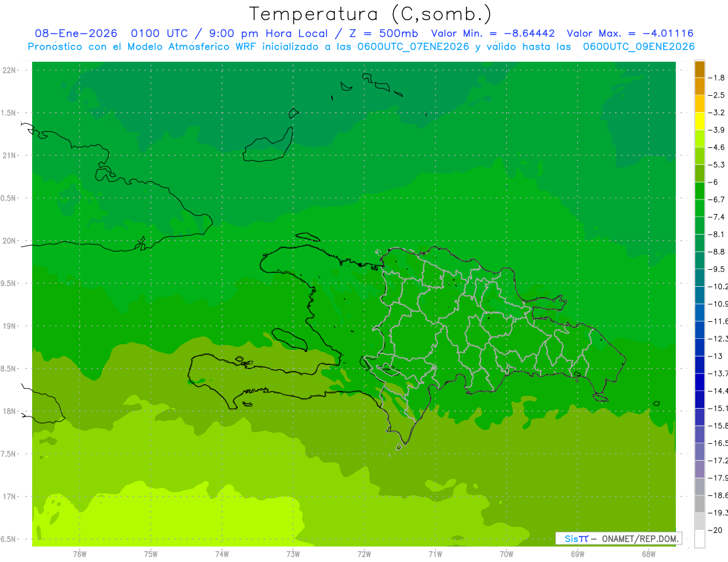This screenshot has height=562, width=728.
Task: Click the -4.6 value on the color legend
Action: [716, 147]
